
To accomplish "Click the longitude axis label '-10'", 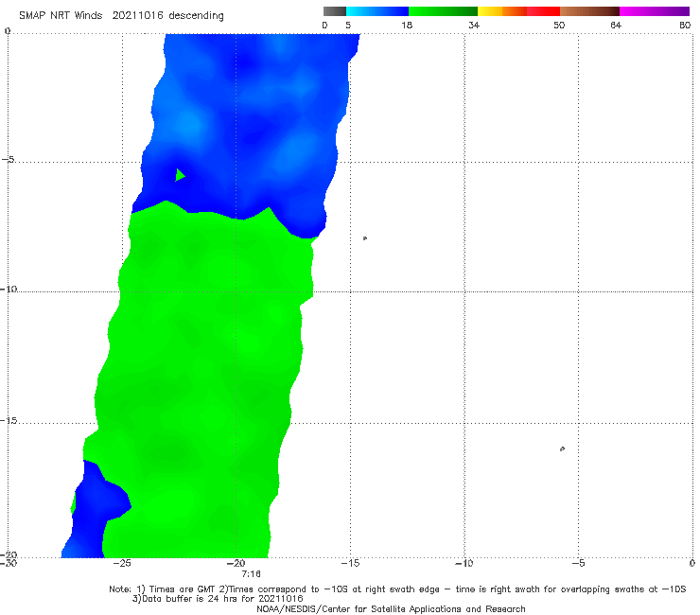I will [464, 563].
